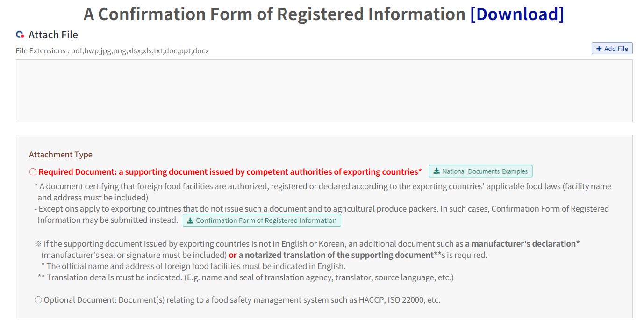
Task: Click the page title "A Confirmation Form of Registered Information"
Action: [275, 14]
